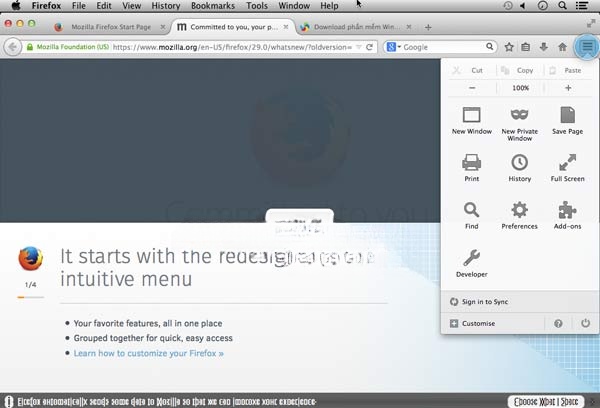This screenshot has width=600, height=408.
Task: Open the search engine dropdown arrow
Action: [x=399, y=47]
